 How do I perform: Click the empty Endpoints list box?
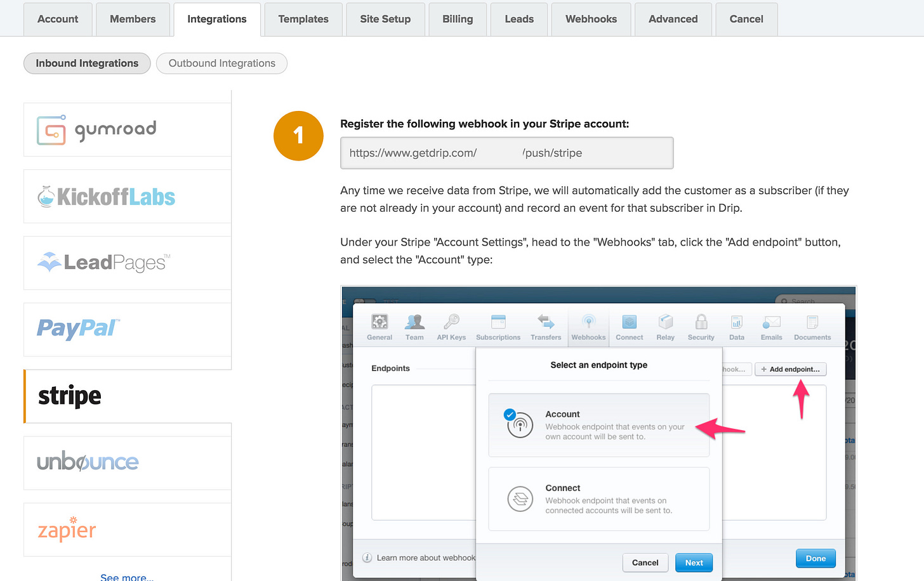coord(423,453)
